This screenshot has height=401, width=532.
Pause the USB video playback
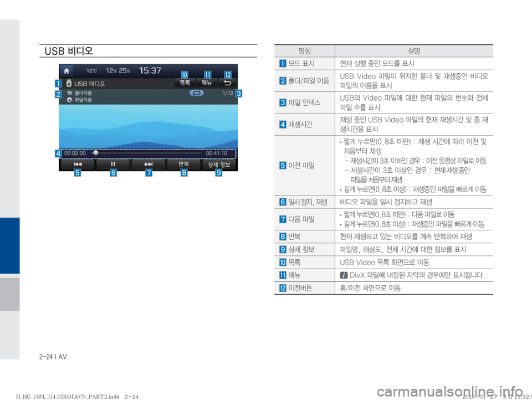tap(112, 164)
